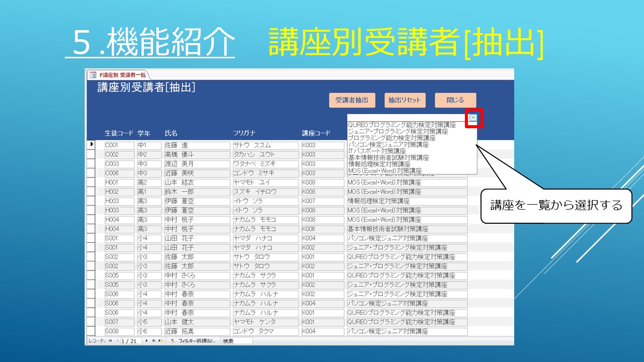Screen dimensions: 644x362
Task: Pick ITパスポート対策講座 in the dropdown list
Action: click(377, 151)
